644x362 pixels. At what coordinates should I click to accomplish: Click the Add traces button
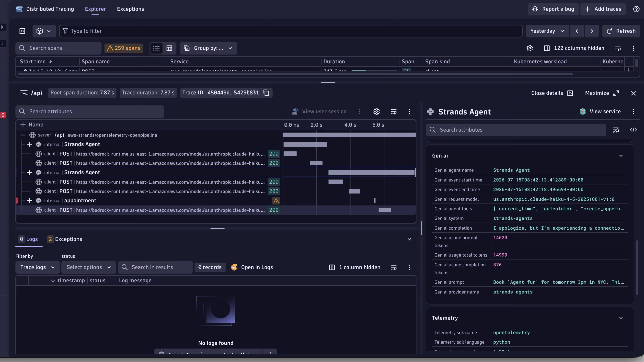[x=603, y=9]
